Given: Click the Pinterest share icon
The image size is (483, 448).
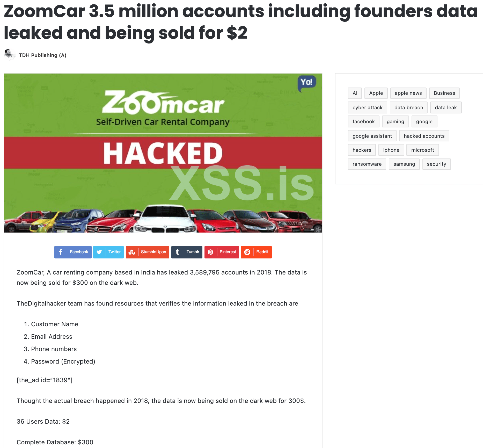Looking at the screenshot, I should (x=211, y=252).
